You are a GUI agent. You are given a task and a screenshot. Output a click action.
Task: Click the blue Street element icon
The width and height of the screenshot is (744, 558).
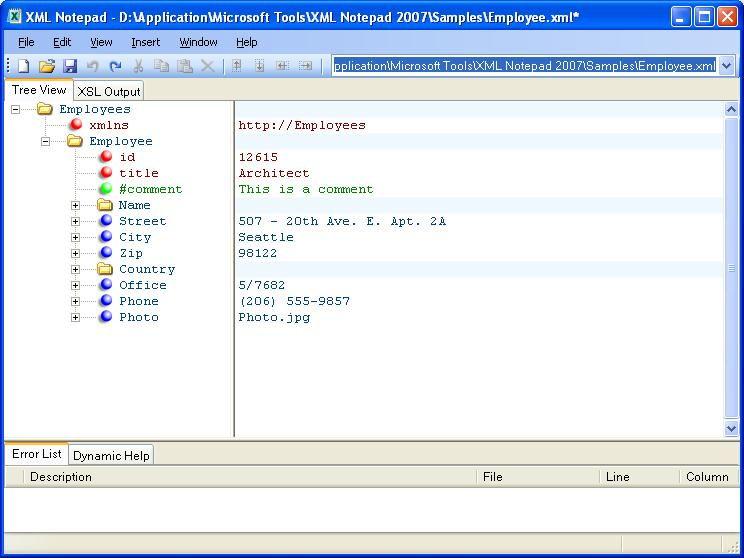106,221
